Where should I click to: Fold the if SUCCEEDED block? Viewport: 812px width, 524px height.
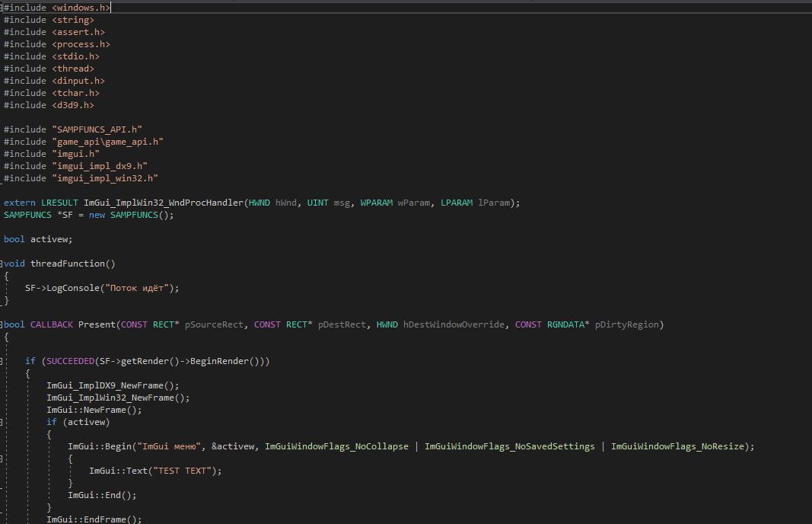[2, 361]
